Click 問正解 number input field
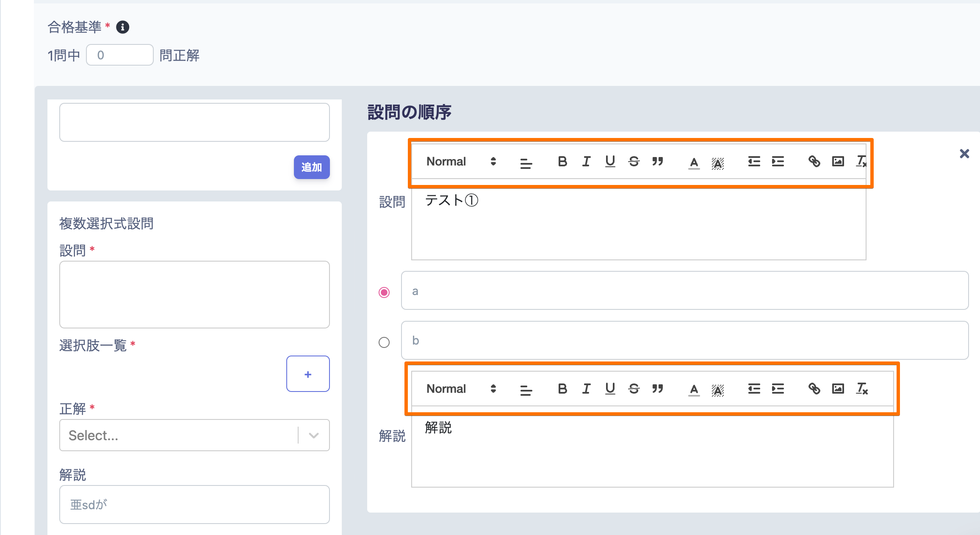Image resolution: width=980 pixels, height=535 pixels. coord(120,55)
